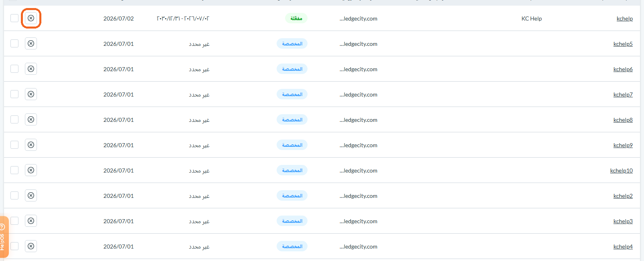Check the box for kchelp6
This screenshot has width=644, height=261.
(x=14, y=69)
